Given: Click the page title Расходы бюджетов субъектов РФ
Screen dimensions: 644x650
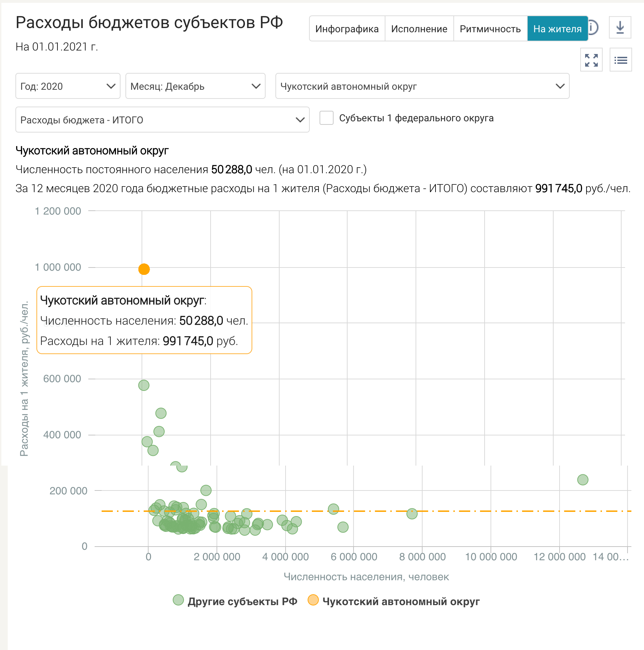Looking at the screenshot, I should (149, 22).
